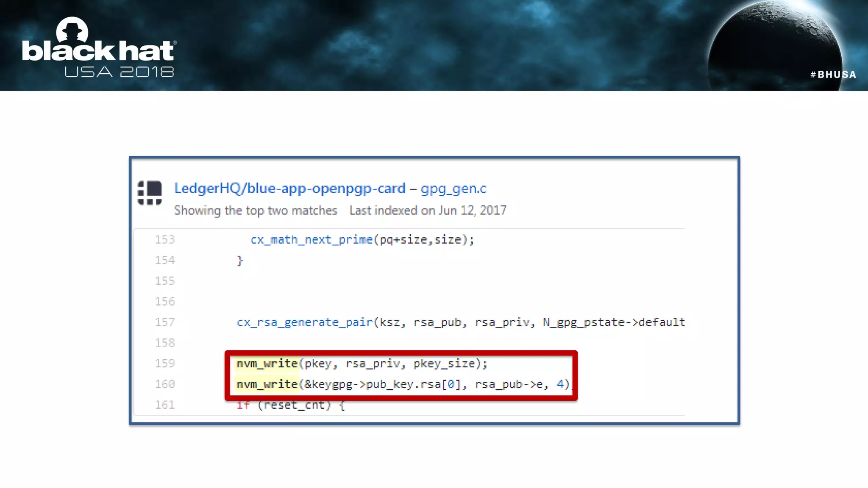The width and height of the screenshot is (868, 488).
Task: Click 'Showing the top two matches' text
Action: click(255, 211)
